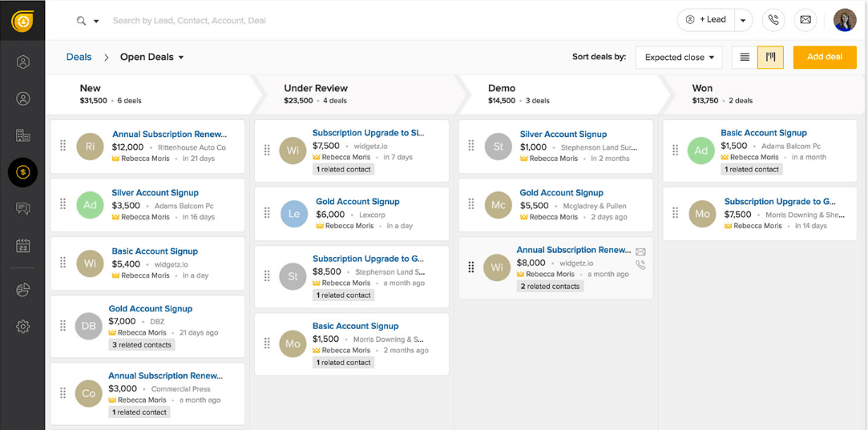Open the Accounts building icon in sidebar
This screenshot has height=430, width=868.
(22, 135)
